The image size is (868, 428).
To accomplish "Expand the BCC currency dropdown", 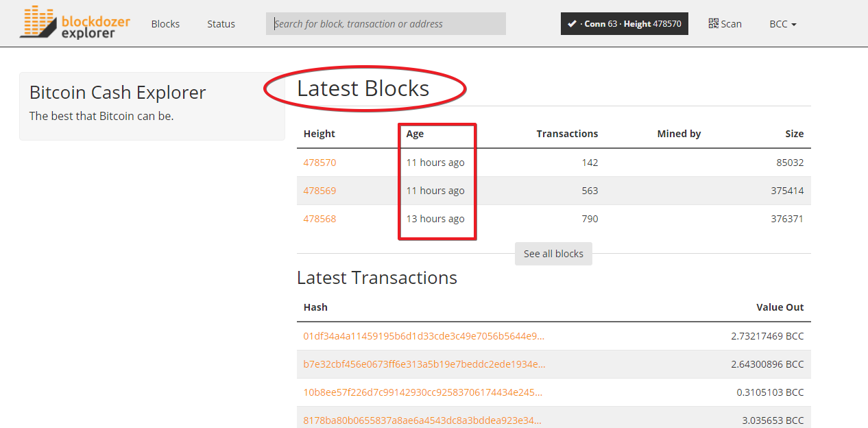I will [783, 23].
